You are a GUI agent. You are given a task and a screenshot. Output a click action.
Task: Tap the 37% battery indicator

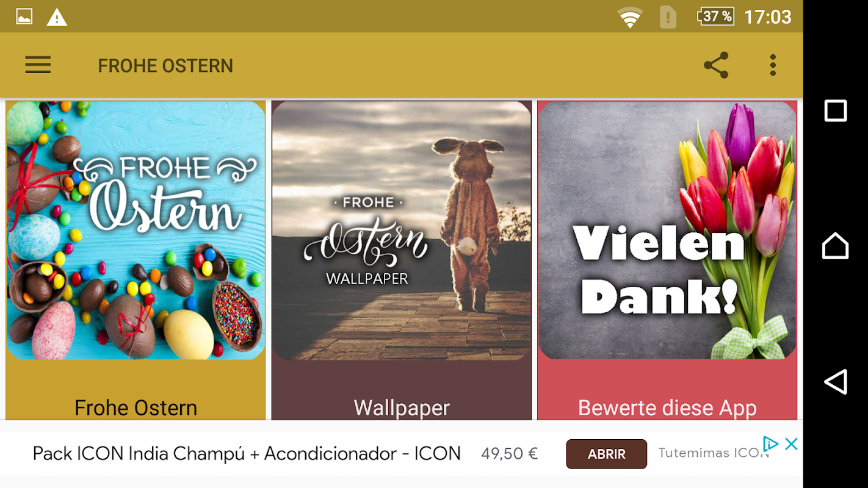tap(715, 16)
